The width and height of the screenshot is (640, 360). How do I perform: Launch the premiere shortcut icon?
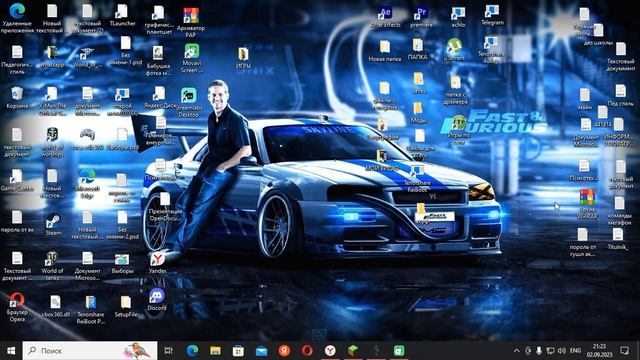pyautogui.click(x=421, y=17)
